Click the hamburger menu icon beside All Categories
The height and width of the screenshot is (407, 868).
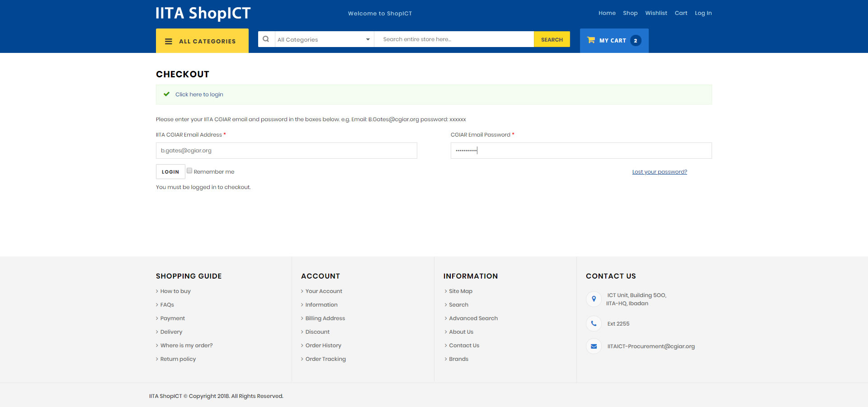point(169,41)
